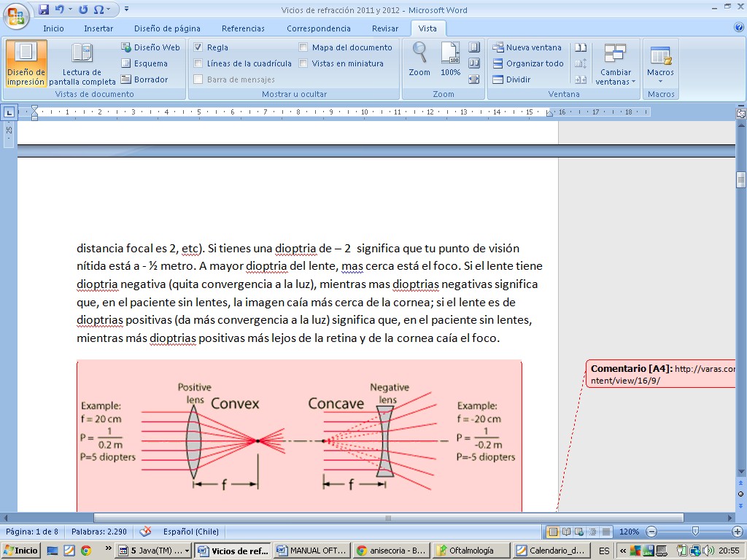This screenshot has width=747, height=560.
Task: Select Lectura de pantalla completa view
Action: pos(82,64)
